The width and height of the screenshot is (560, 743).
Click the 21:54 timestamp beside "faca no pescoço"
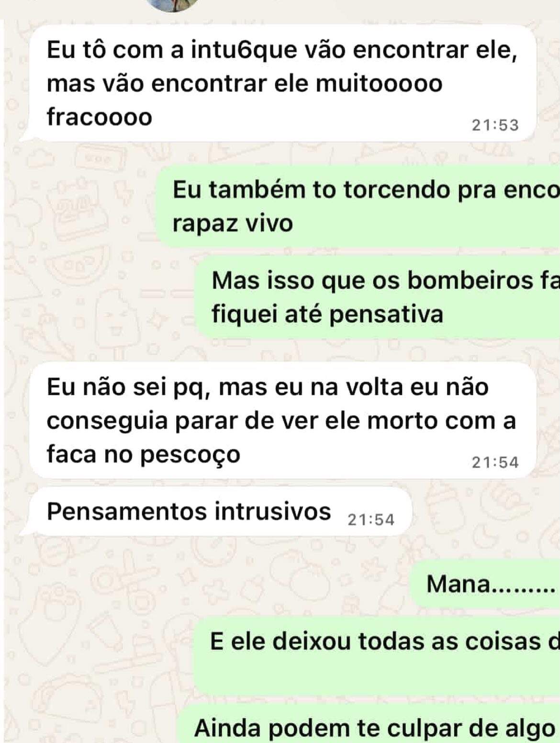(x=495, y=462)
